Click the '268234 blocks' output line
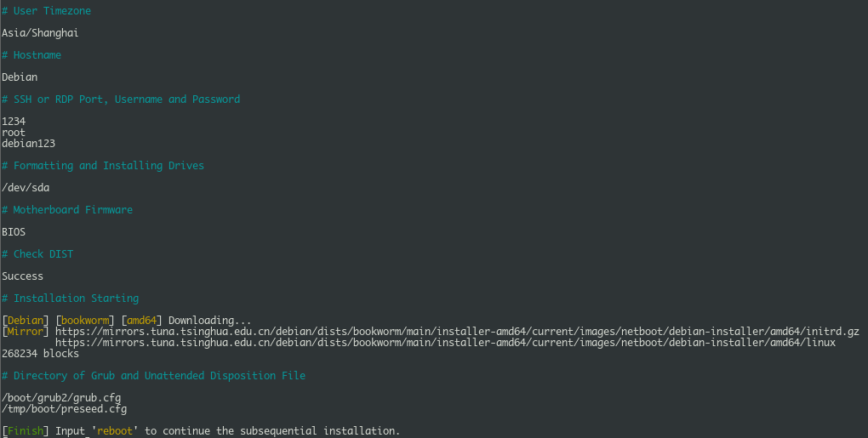The height and width of the screenshot is (438, 868). point(40,354)
